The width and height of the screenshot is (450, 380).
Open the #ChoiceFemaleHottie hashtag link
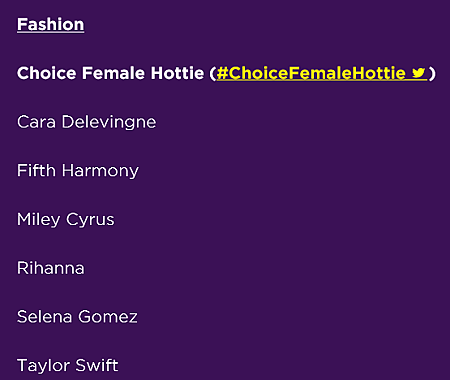(321, 73)
